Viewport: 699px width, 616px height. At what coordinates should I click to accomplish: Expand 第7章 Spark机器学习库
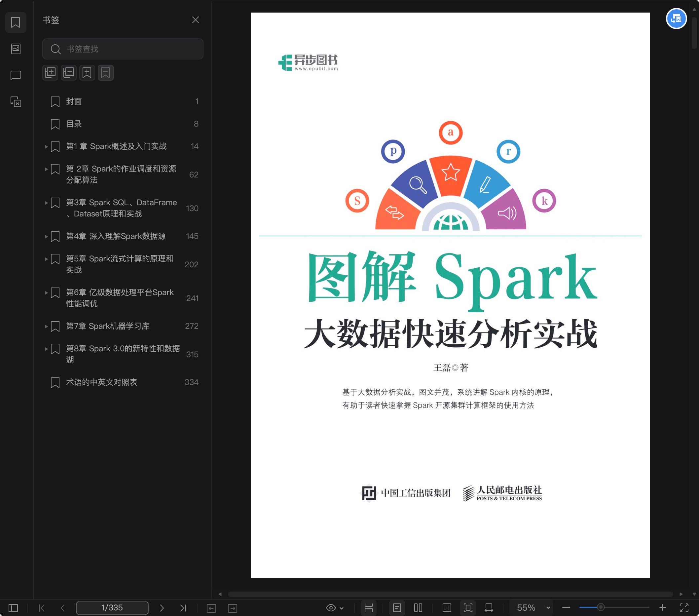click(x=46, y=326)
